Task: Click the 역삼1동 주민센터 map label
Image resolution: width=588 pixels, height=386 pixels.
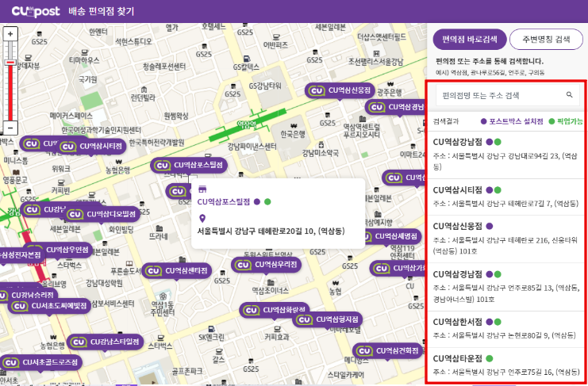Action: click(163, 308)
